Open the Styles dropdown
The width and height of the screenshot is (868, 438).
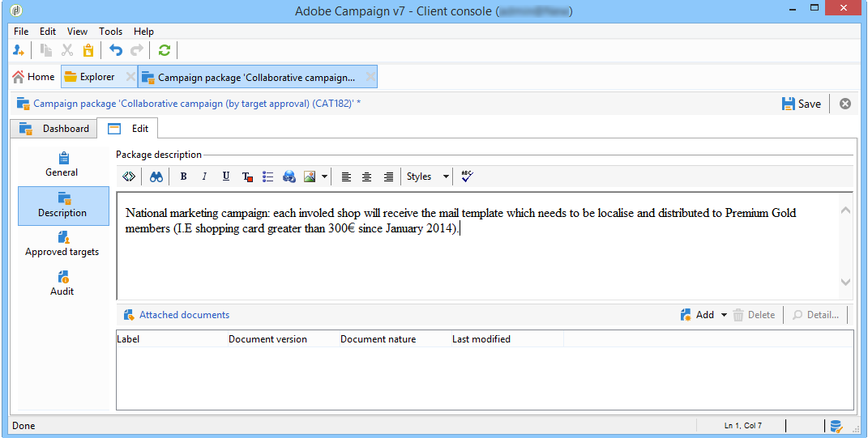coord(427,176)
